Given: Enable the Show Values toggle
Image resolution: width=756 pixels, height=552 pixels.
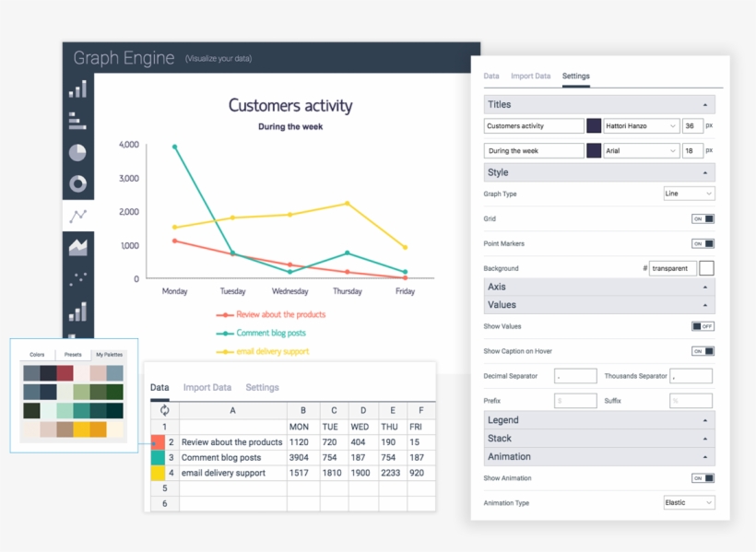Looking at the screenshot, I should coord(703,326).
